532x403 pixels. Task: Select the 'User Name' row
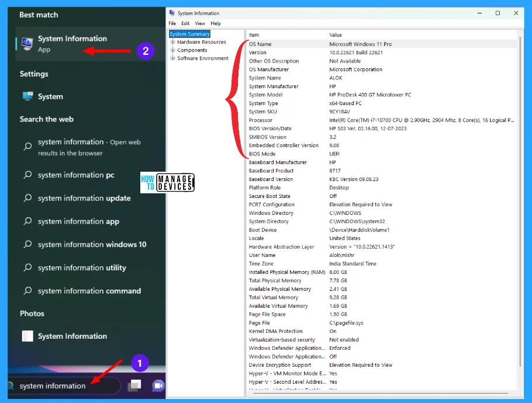pos(382,255)
